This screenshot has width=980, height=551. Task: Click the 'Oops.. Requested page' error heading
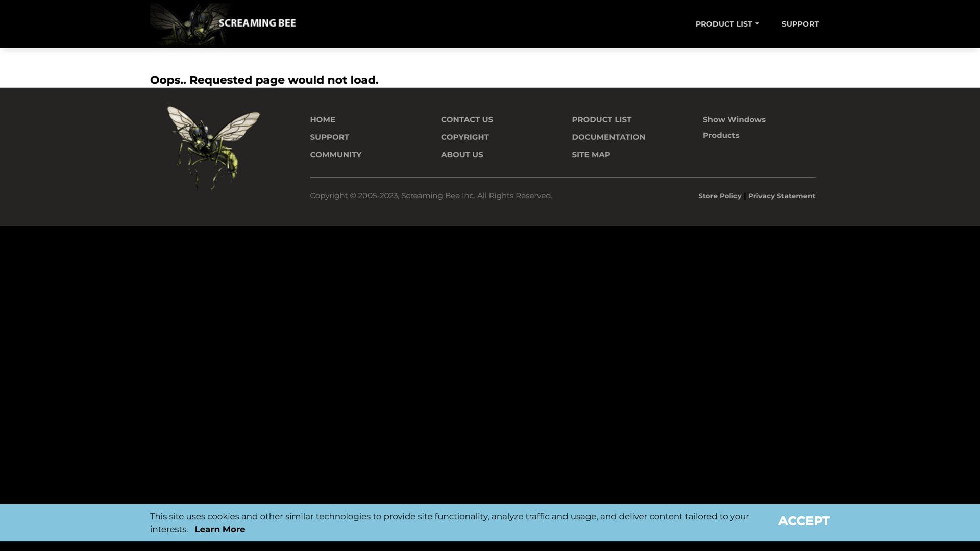click(264, 80)
